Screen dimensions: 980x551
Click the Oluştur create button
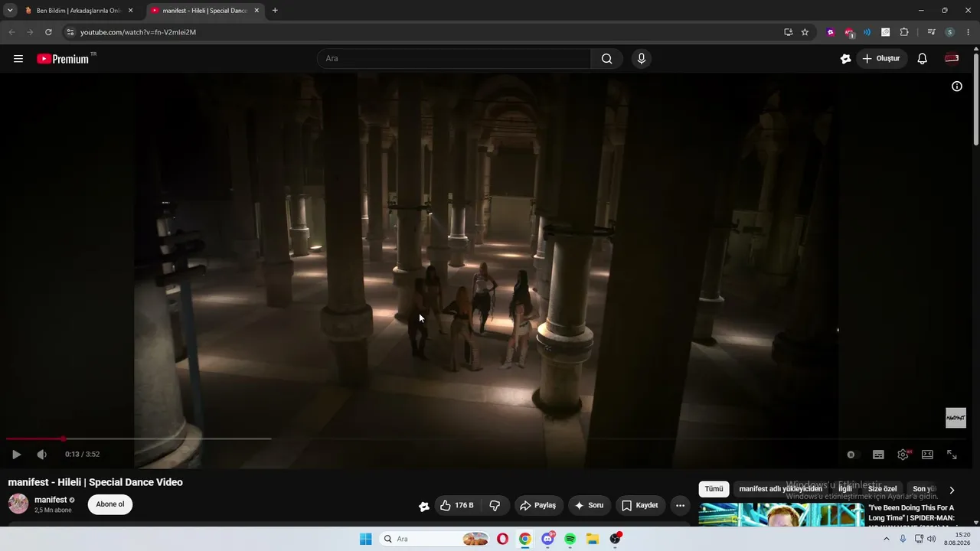point(881,59)
